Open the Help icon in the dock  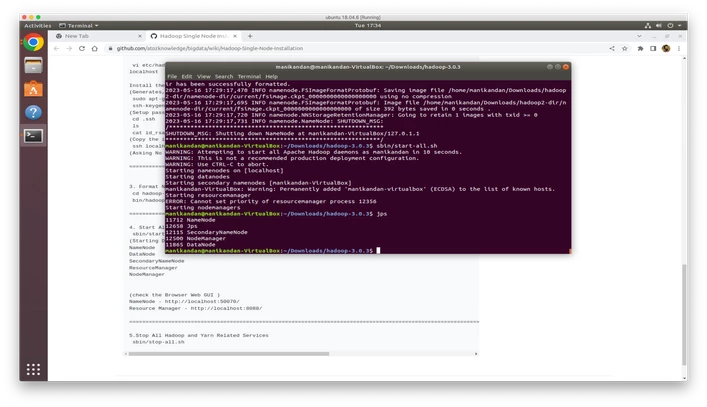click(x=33, y=112)
